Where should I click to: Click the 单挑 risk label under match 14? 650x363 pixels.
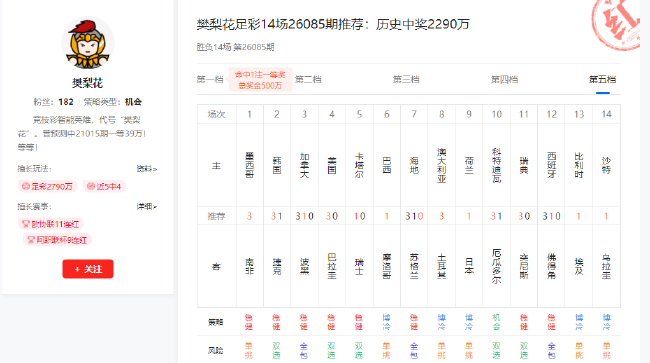(x=606, y=351)
